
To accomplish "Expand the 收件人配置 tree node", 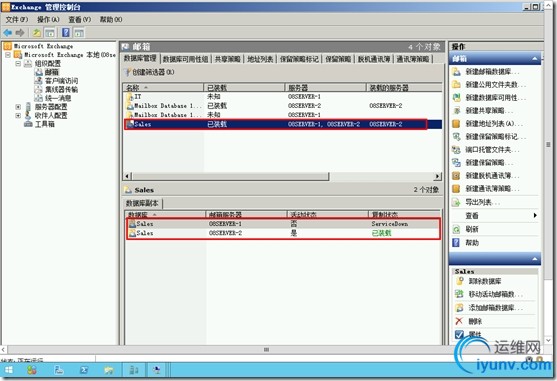I will [x=18, y=115].
